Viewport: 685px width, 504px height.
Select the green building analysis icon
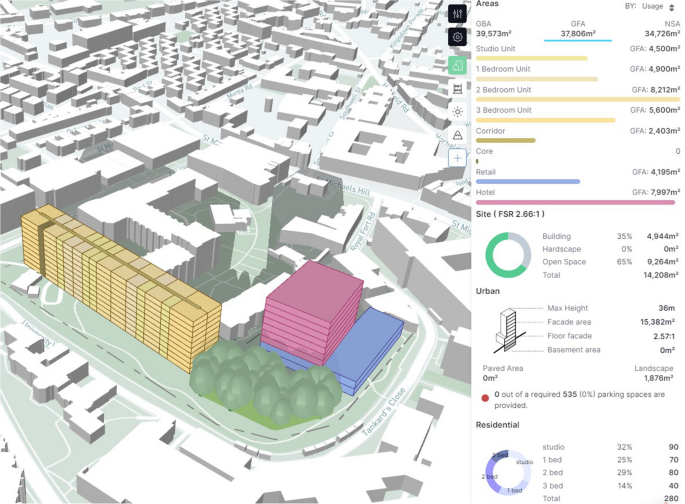click(x=457, y=65)
